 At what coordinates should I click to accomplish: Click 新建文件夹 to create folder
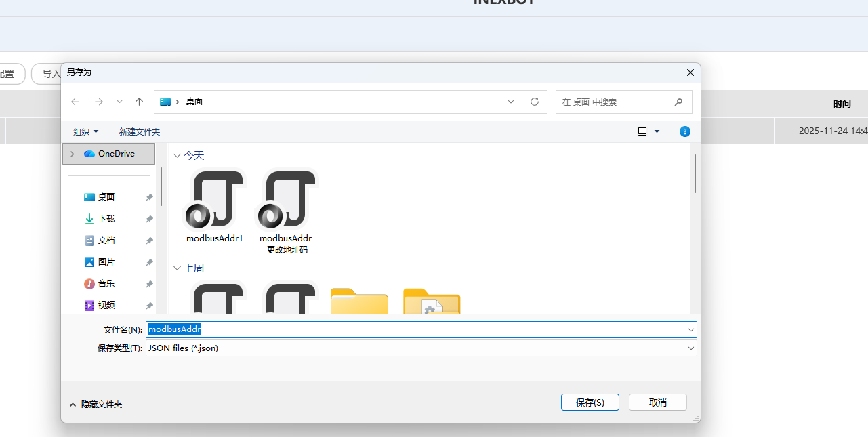pos(140,131)
